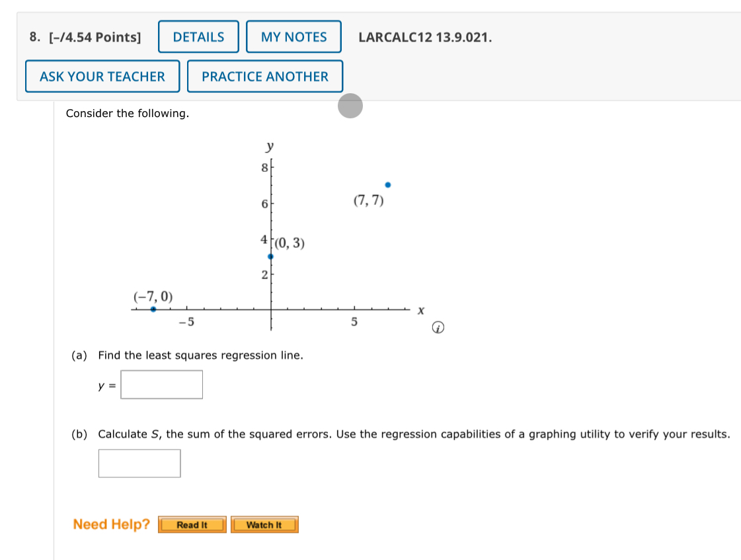Open the graph info icon
The width and height of the screenshot is (741, 560).
point(437,327)
